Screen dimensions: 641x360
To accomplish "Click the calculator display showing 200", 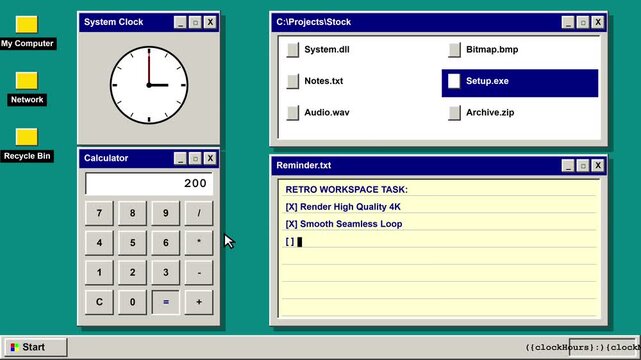I will pyautogui.click(x=149, y=183).
